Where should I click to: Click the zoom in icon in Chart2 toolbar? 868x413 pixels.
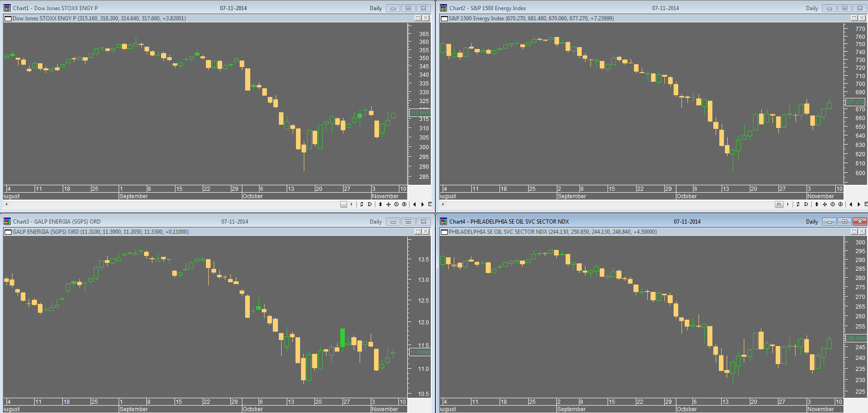pyautogui.click(x=840, y=204)
